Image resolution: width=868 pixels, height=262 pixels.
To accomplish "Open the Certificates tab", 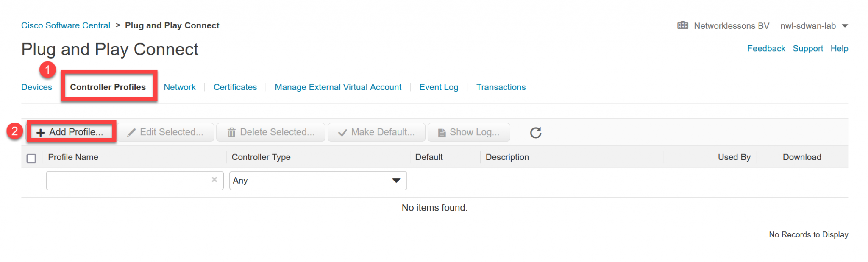I will 235,87.
